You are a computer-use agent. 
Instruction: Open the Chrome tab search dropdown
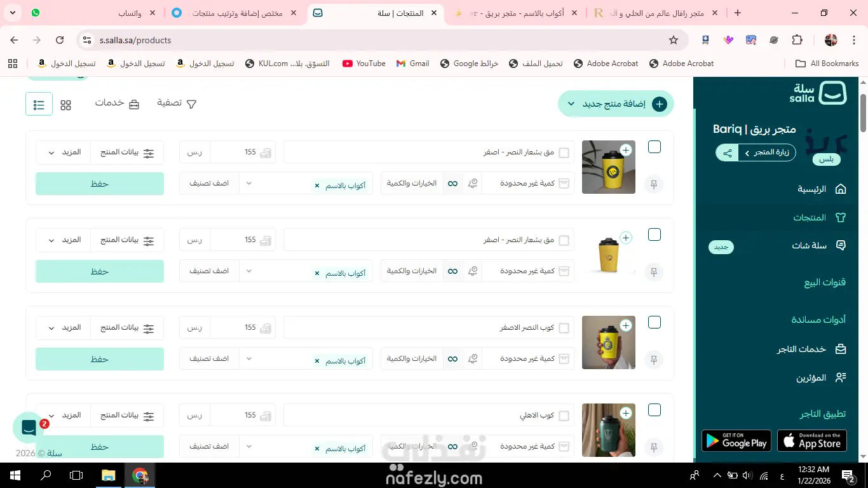tap(13, 13)
